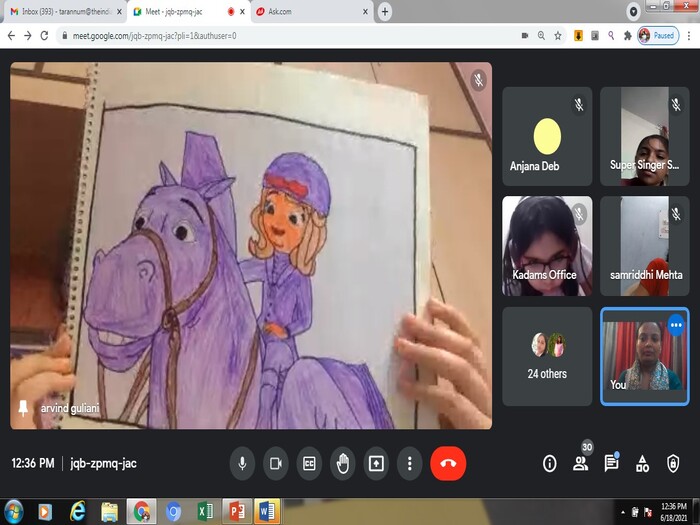Go forward in browser
700x525 pixels.
pos(28,36)
